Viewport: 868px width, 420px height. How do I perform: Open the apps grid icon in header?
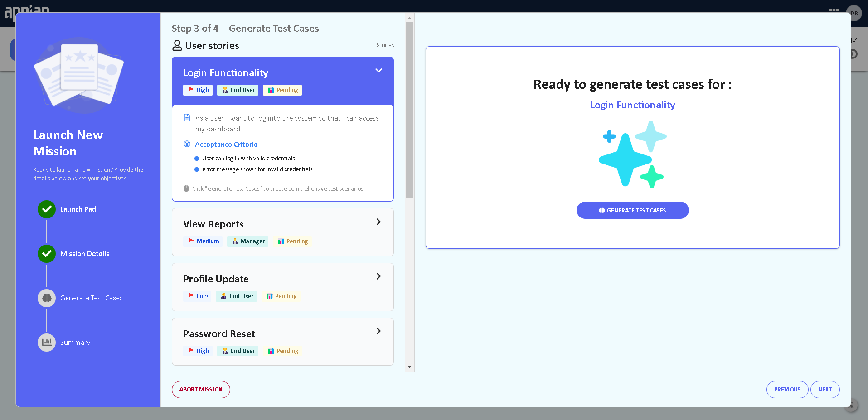tap(834, 11)
